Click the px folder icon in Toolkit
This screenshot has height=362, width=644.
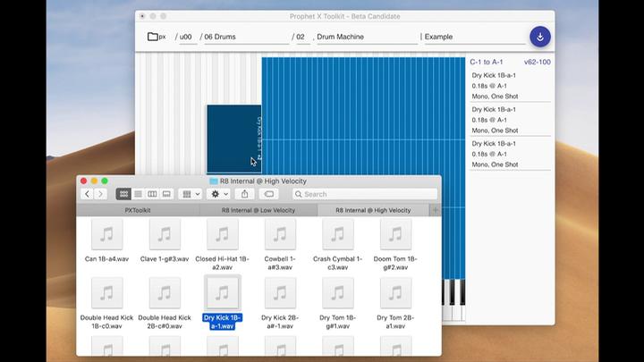[152, 37]
